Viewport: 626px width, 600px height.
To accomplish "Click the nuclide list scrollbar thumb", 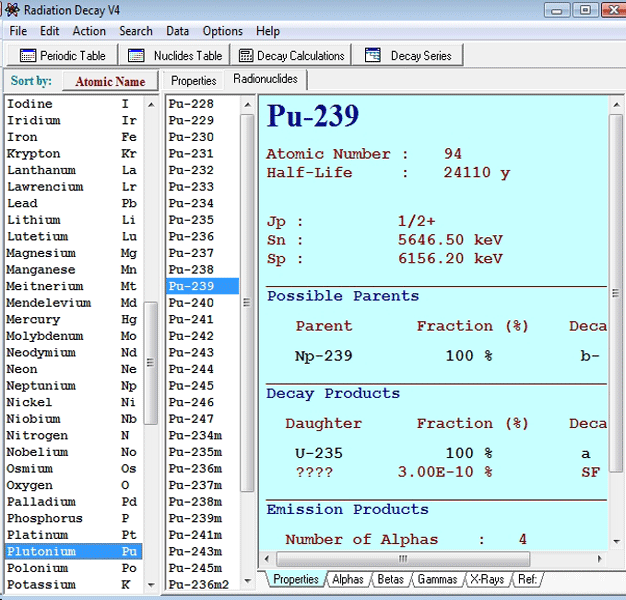I will (247, 303).
